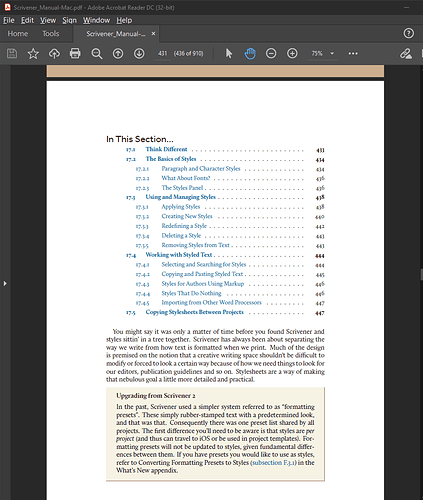Viewport: 423px width, 500px height.
Task: Open help question mark icon
Action: (x=409, y=33)
